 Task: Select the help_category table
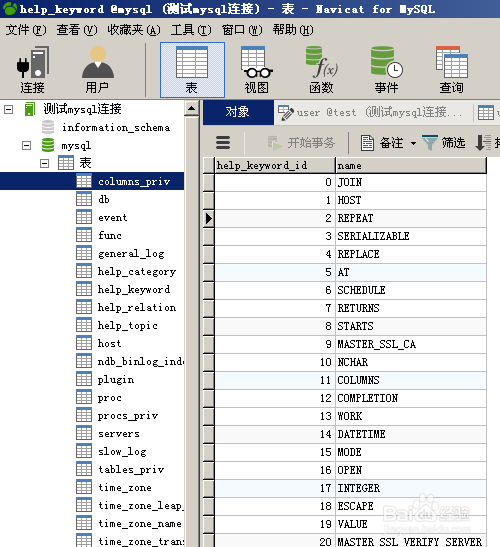tap(137, 271)
